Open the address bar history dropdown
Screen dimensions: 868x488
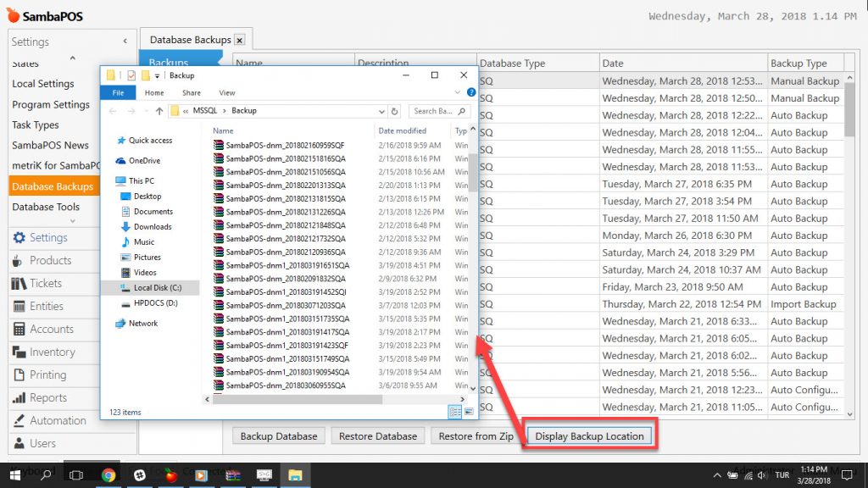click(x=381, y=111)
